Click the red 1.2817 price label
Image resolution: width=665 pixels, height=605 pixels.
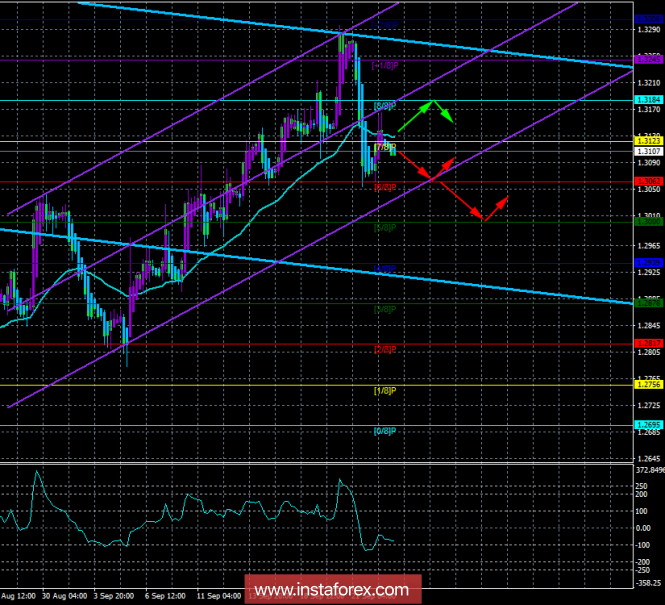[x=648, y=343]
